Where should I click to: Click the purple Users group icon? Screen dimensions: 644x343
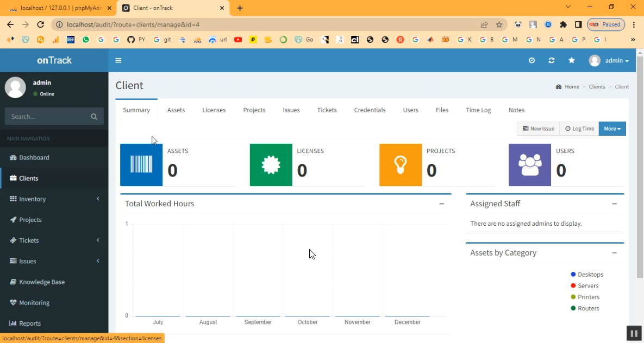pyautogui.click(x=530, y=165)
